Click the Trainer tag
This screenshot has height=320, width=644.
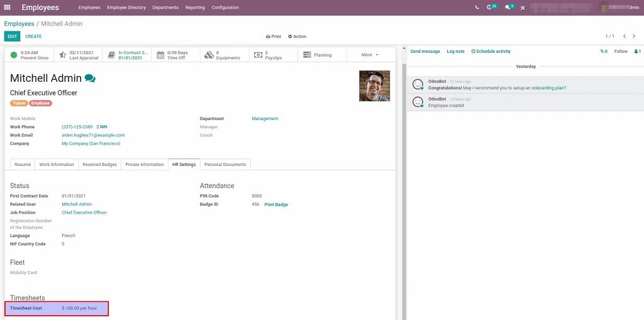click(19, 103)
